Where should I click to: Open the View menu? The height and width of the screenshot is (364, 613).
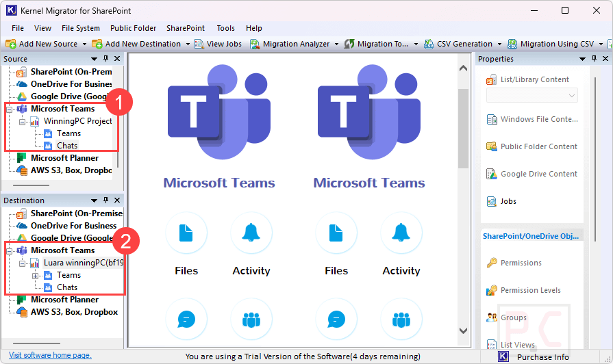pyautogui.click(x=42, y=28)
